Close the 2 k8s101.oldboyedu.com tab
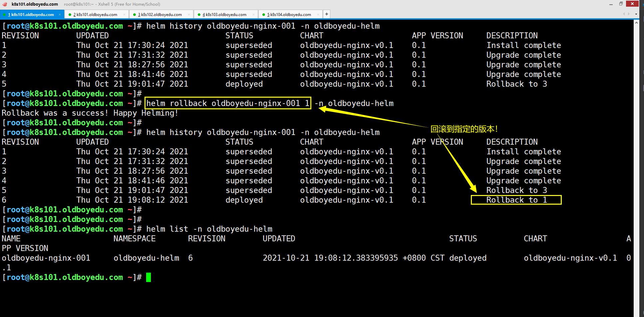Image resolution: width=644 pixels, height=317 pixels. coord(124,15)
